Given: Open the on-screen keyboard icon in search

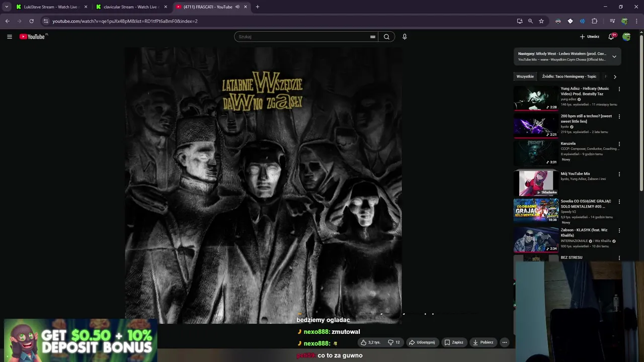Looking at the screenshot, I should click(x=373, y=37).
